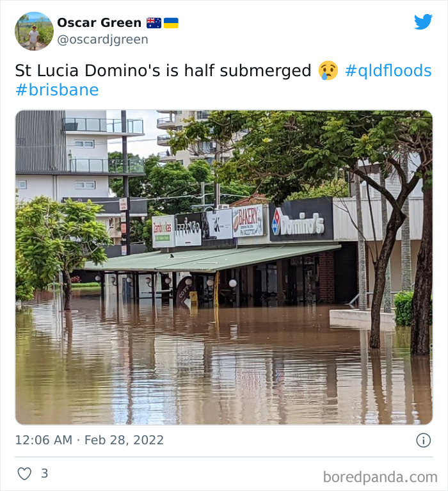The width and height of the screenshot is (448, 491).
Task: Click the tweet timestamp 12:06 AM
Action: tap(44, 440)
